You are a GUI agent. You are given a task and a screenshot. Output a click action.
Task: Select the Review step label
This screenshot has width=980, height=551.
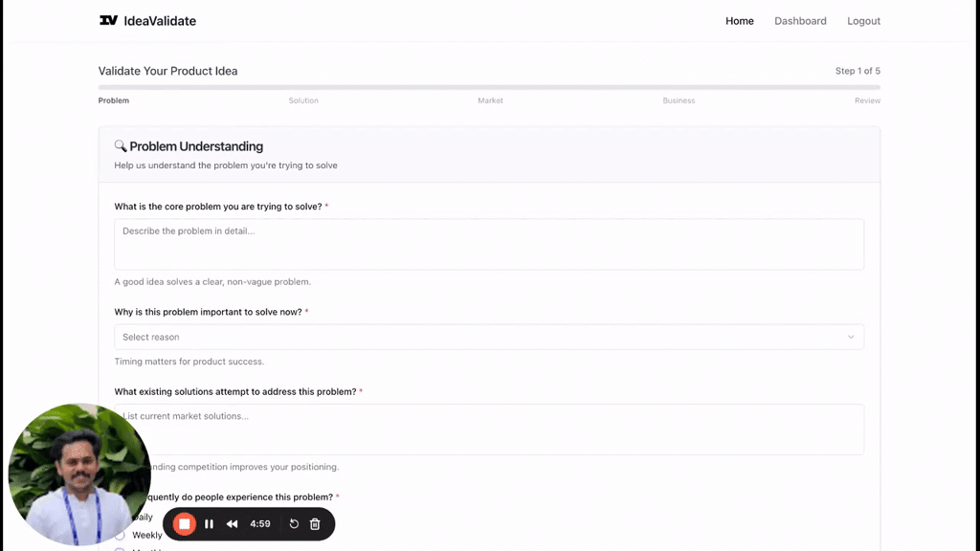(867, 100)
